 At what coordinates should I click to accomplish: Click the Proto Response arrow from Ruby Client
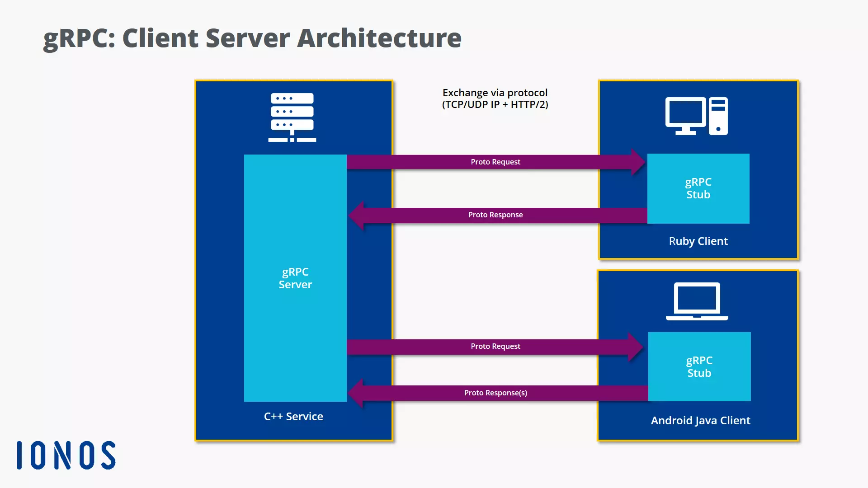point(495,215)
